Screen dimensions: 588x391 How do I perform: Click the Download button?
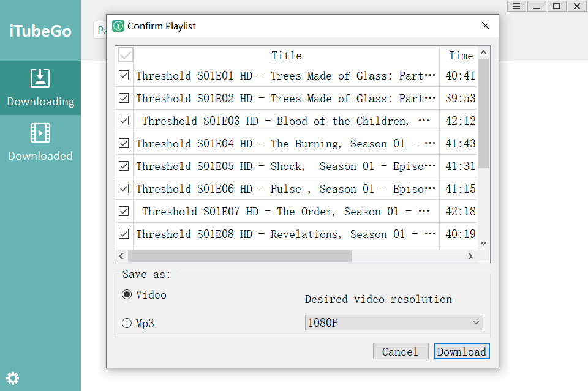(462, 351)
